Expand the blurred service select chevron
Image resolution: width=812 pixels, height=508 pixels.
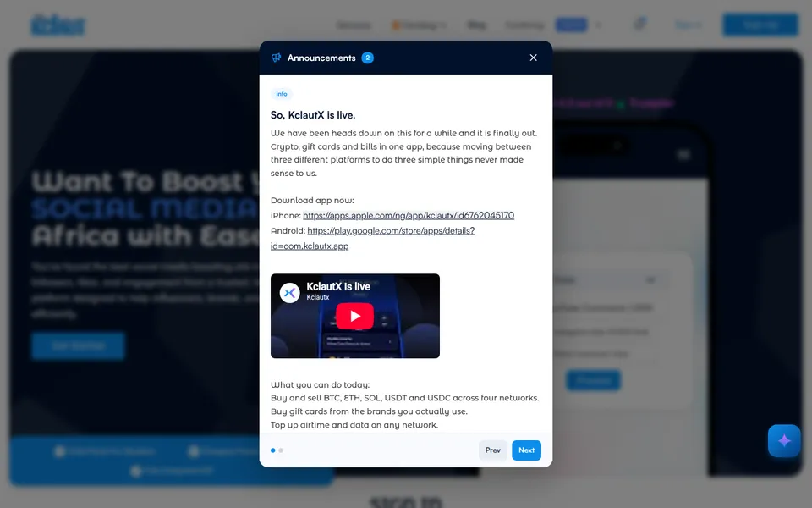[650, 280]
